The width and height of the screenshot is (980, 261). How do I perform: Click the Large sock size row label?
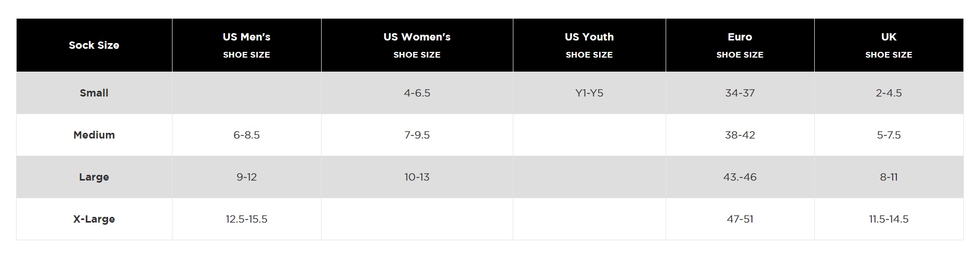[94, 177]
